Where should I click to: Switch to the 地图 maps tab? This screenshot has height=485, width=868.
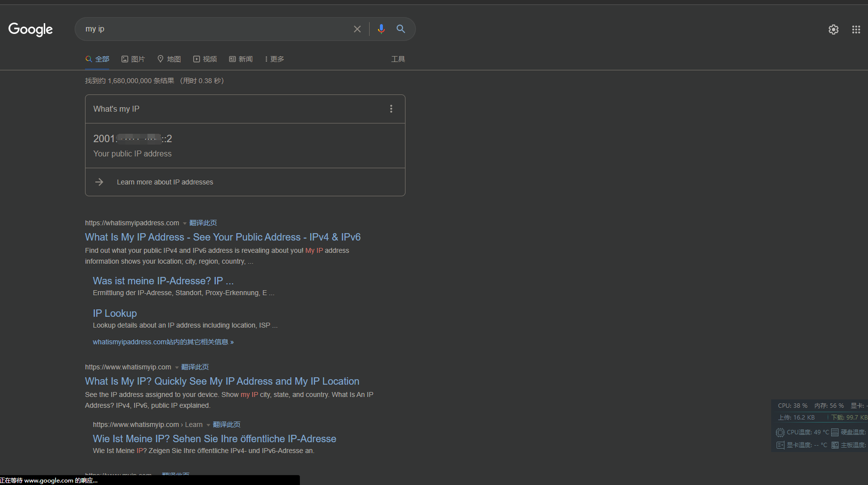point(169,59)
